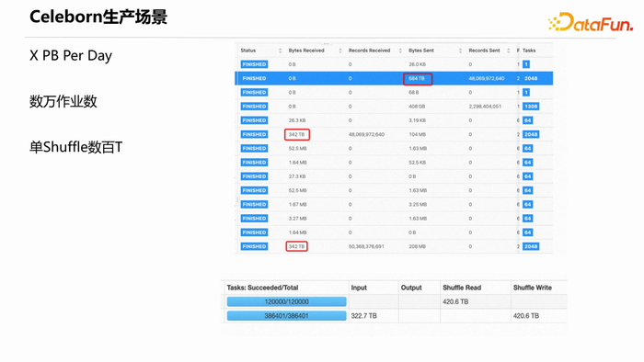
Task: Click the 120000/120000 tasks progress bar
Action: (x=287, y=301)
